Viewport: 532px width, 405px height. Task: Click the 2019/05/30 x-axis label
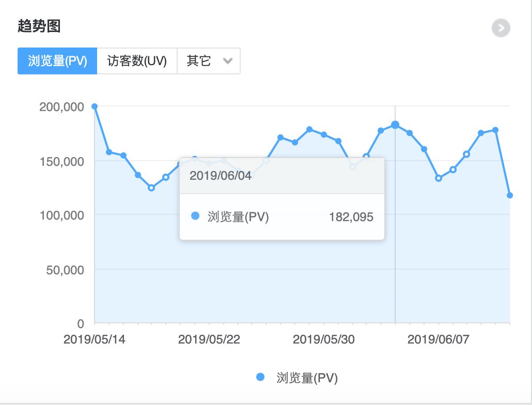(324, 339)
